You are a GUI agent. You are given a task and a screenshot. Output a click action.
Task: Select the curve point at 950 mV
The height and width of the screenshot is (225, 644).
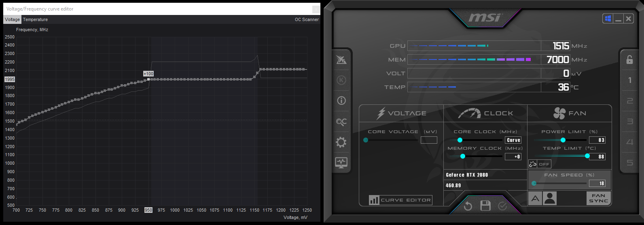click(148, 79)
